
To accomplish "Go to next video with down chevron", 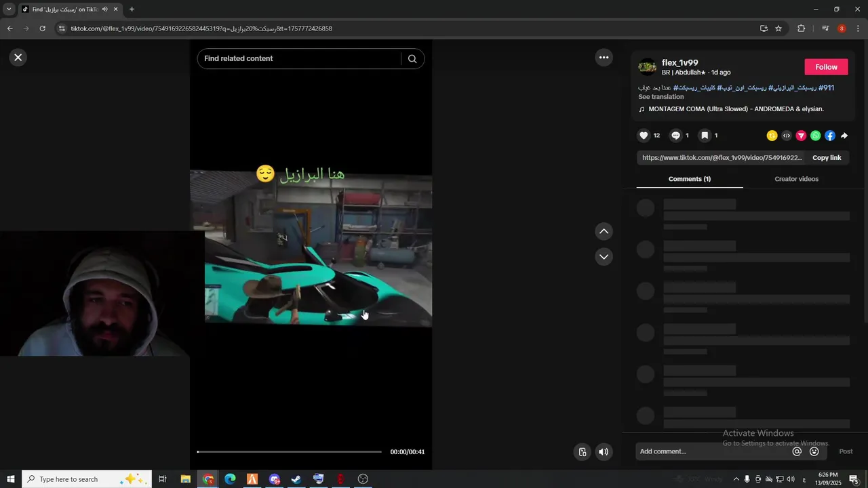I will 604,257.
